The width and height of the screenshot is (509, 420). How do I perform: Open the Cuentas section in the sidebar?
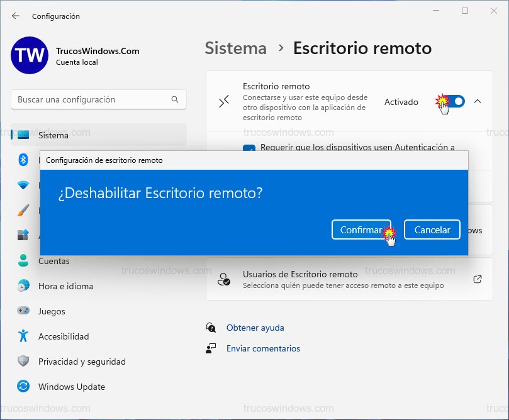52,261
